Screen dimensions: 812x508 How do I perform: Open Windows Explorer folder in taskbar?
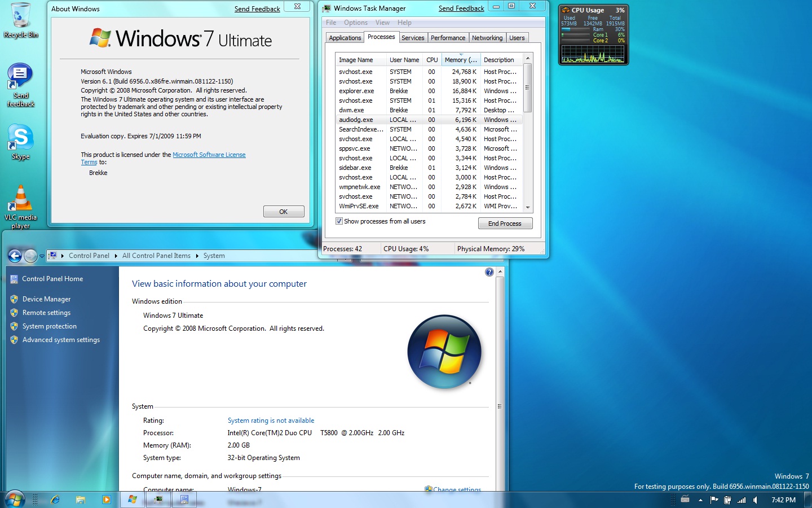[x=81, y=500]
